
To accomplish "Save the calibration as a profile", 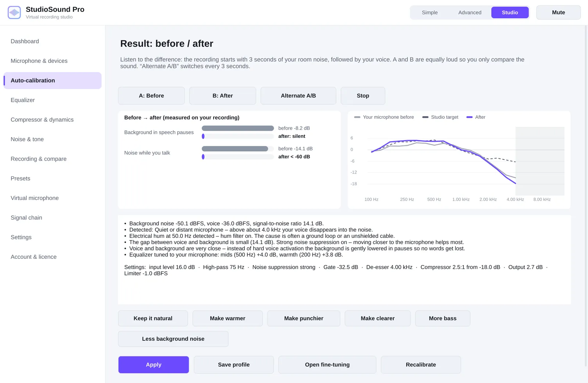I will [x=234, y=365].
